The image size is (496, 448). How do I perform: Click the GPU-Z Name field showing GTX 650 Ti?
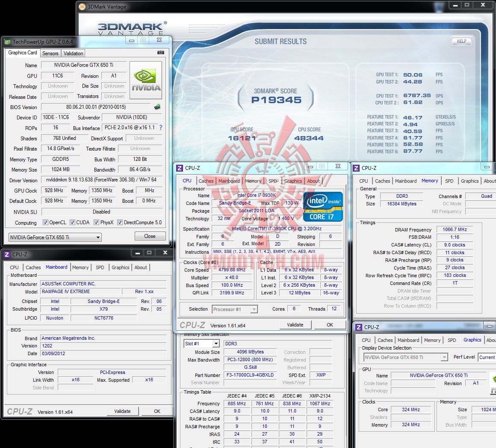(x=84, y=65)
